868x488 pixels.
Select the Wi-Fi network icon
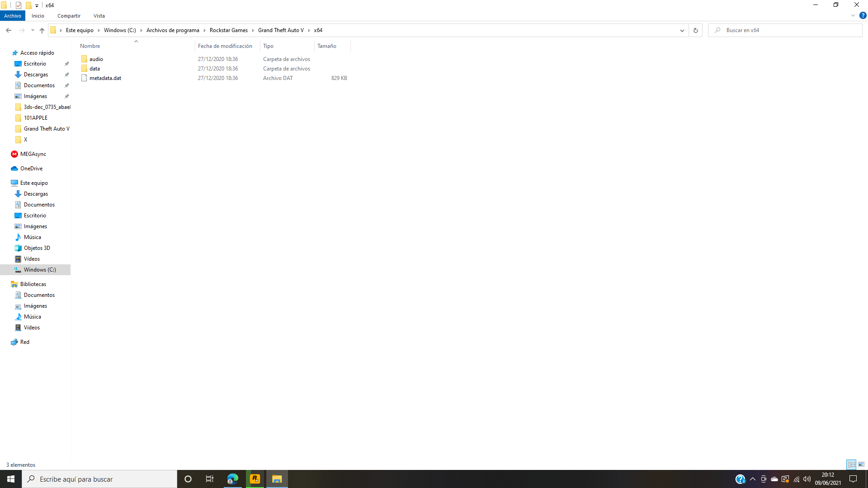coord(797,479)
